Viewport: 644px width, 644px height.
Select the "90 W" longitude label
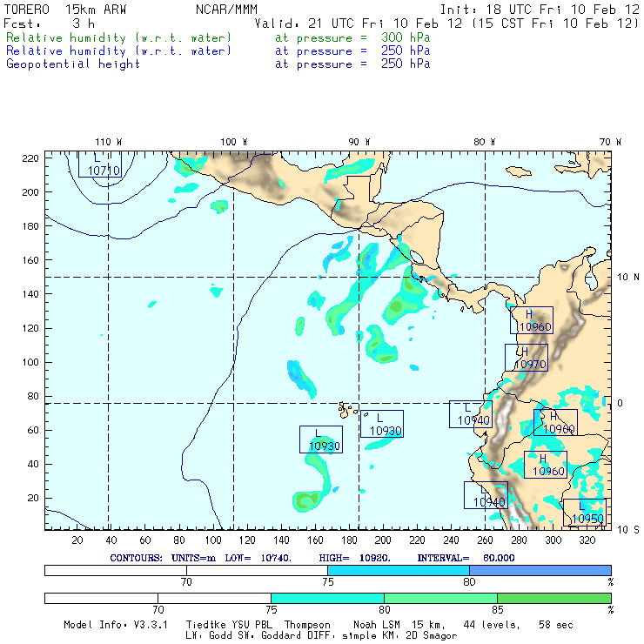(359, 142)
